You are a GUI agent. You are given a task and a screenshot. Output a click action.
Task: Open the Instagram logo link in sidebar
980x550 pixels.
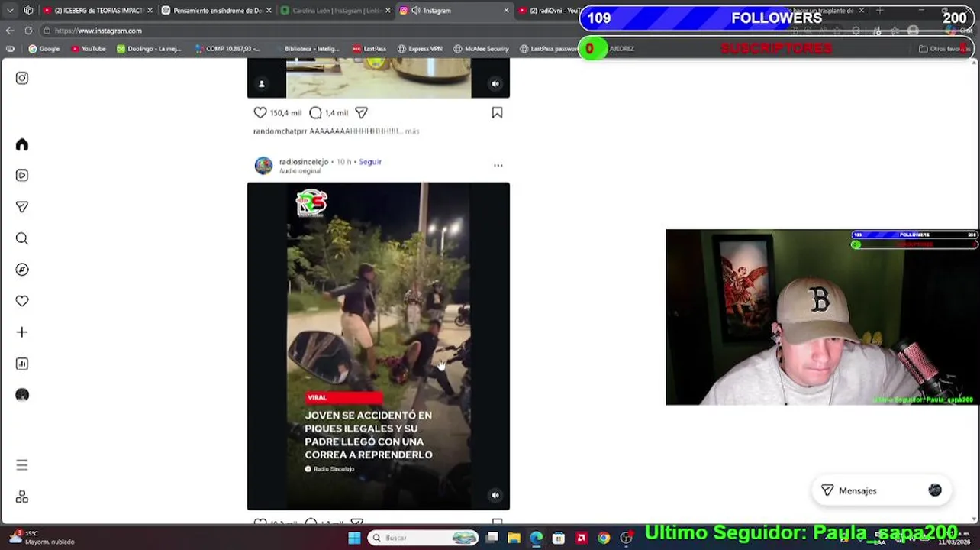point(22,78)
